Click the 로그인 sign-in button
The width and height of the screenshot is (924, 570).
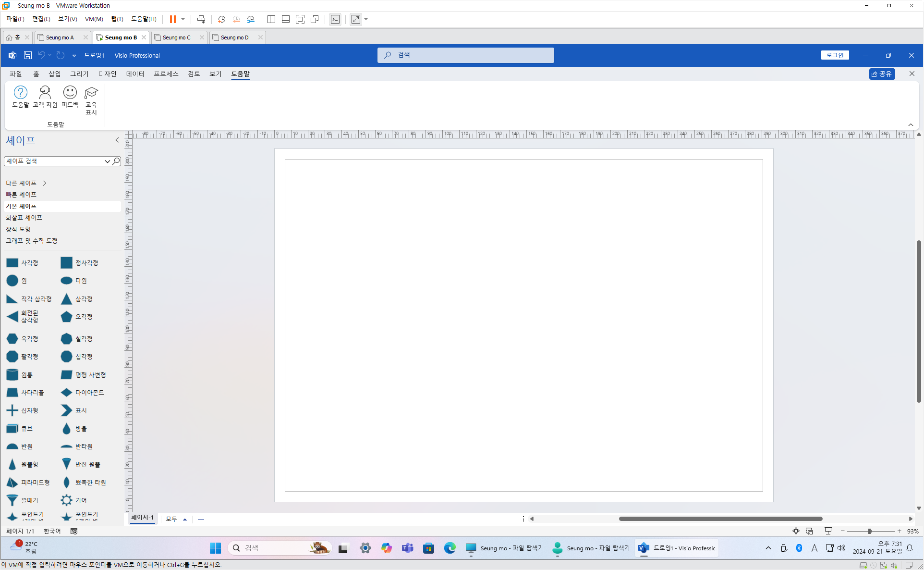click(835, 55)
